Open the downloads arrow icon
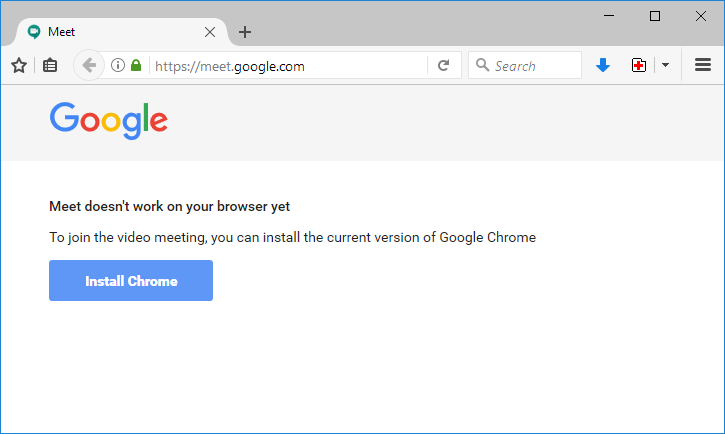 pyautogui.click(x=603, y=66)
